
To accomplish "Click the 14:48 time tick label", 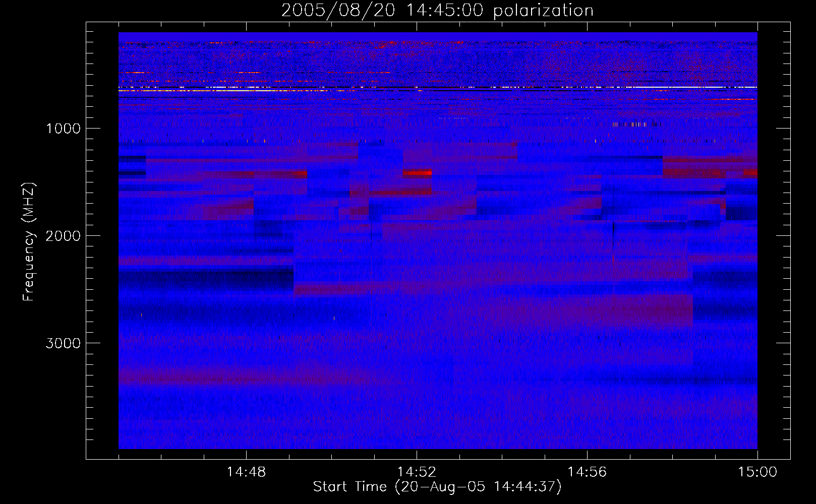I will tap(246, 472).
